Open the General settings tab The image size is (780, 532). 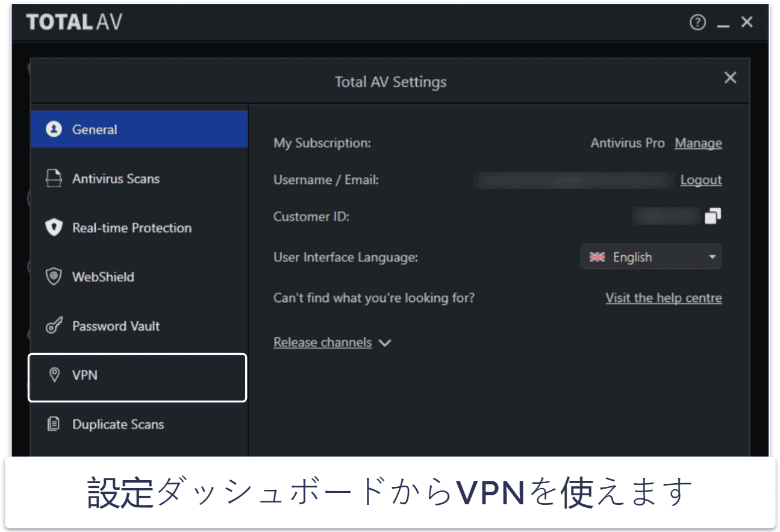tap(139, 129)
